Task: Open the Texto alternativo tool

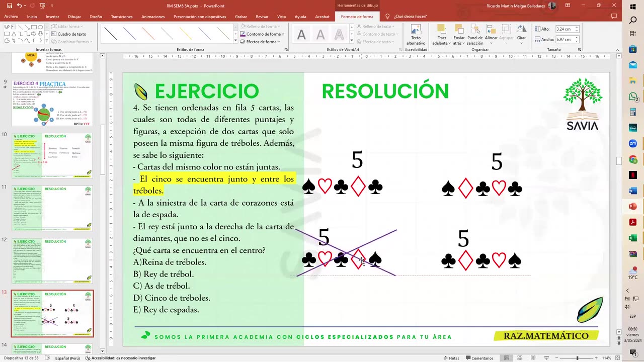Action: (416, 35)
